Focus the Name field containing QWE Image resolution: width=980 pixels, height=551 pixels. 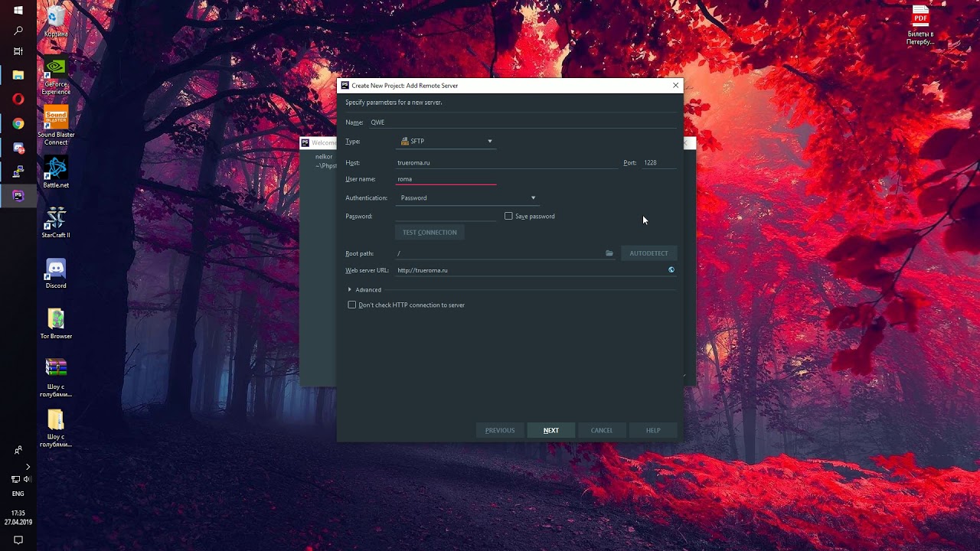tap(523, 122)
